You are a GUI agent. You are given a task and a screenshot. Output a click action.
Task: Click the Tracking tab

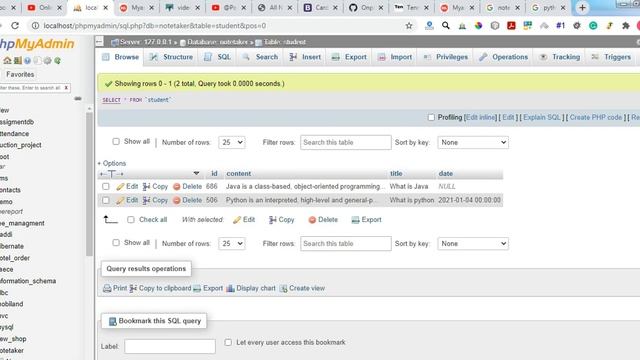tap(560, 57)
